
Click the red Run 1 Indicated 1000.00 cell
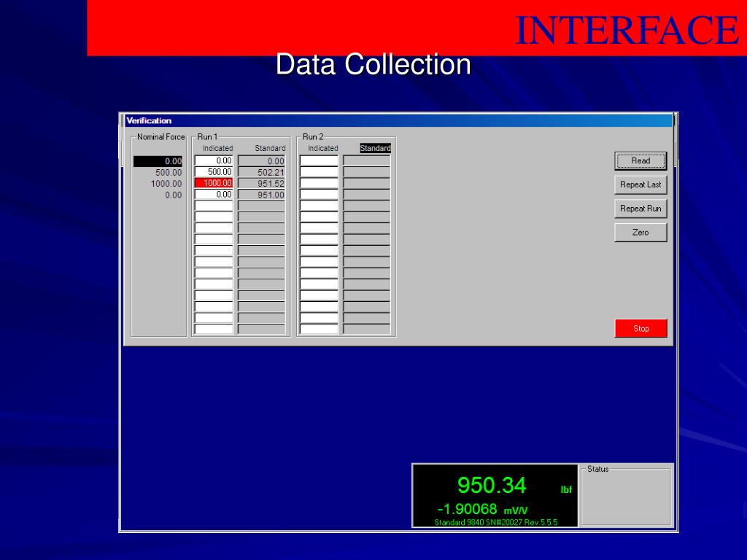(x=214, y=183)
